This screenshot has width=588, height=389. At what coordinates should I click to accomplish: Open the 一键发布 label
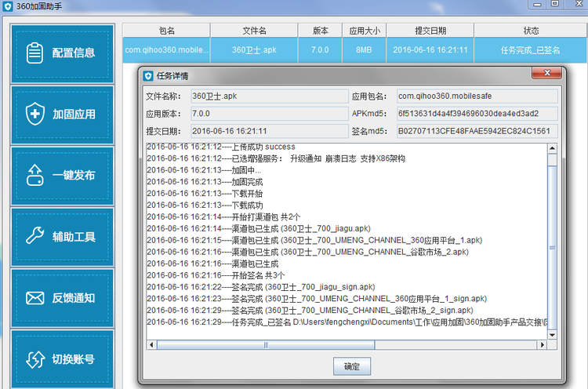[x=74, y=175]
